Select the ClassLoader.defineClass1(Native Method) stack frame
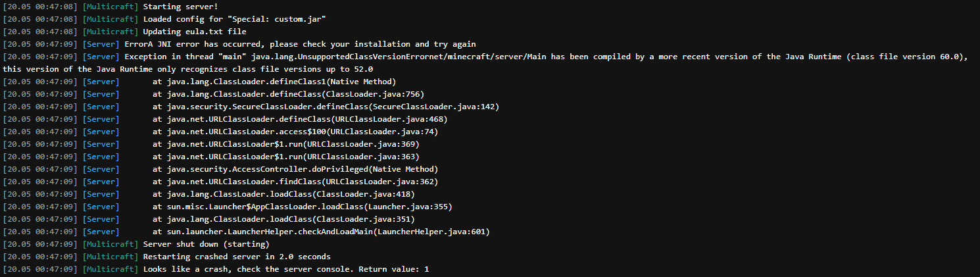This screenshot has width=980, height=277. click(x=274, y=82)
